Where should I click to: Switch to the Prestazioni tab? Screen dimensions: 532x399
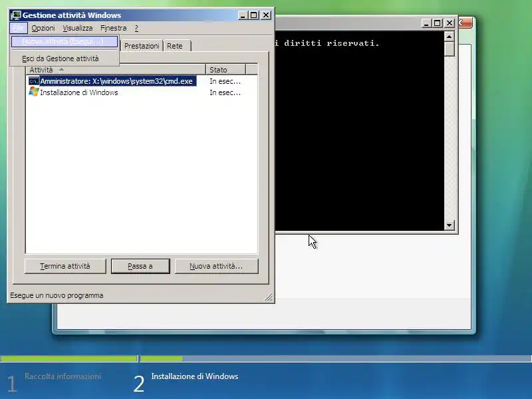click(142, 46)
